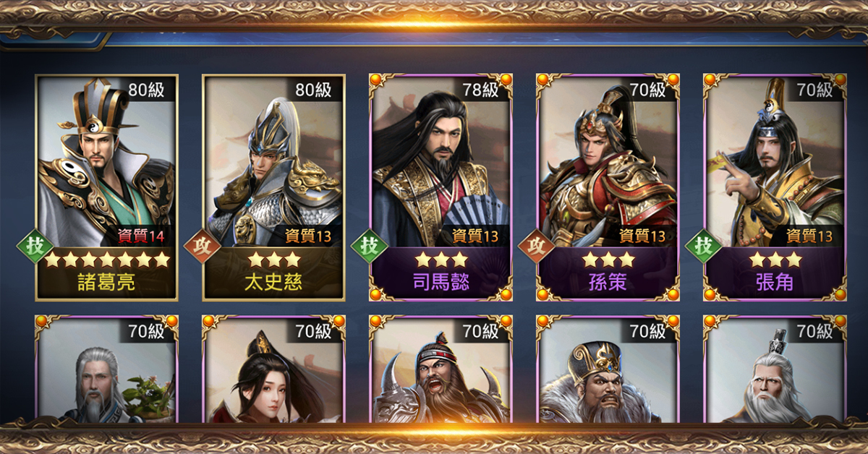
Task: Click 太史慈's three-star rating
Action: pyautogui.click(x=273, y=260)
